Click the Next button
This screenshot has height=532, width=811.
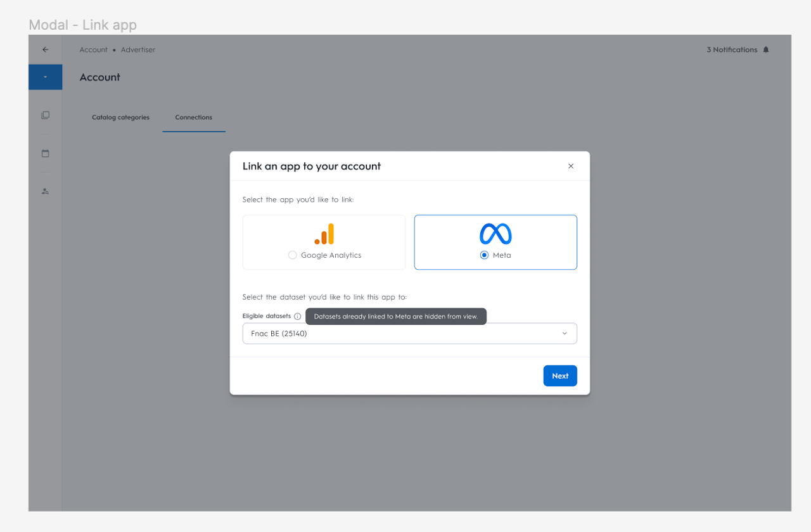tap(560, 376)
